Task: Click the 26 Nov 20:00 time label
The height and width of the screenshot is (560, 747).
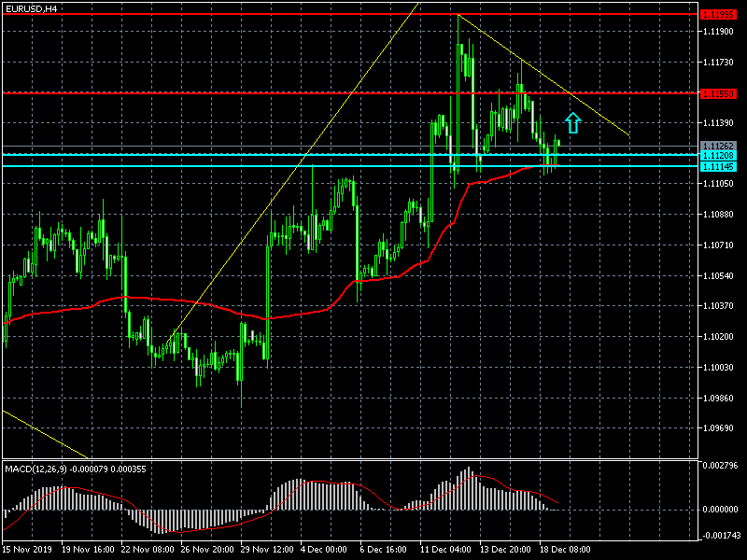Action: (x=207, y=550)
